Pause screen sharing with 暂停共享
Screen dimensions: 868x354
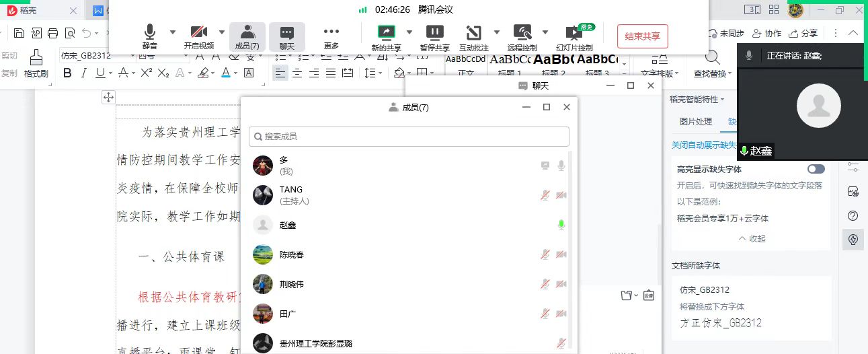pyautogui.click(x=434, y=36)
